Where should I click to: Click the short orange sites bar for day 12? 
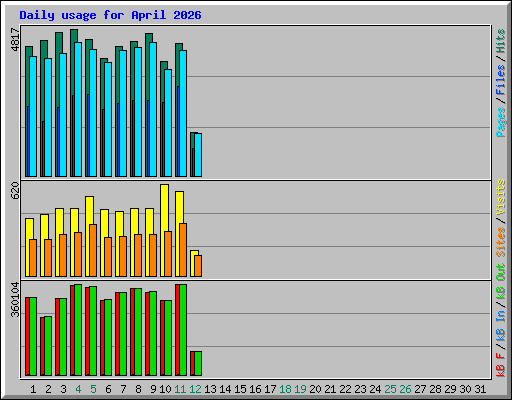(x=198, y=266)
